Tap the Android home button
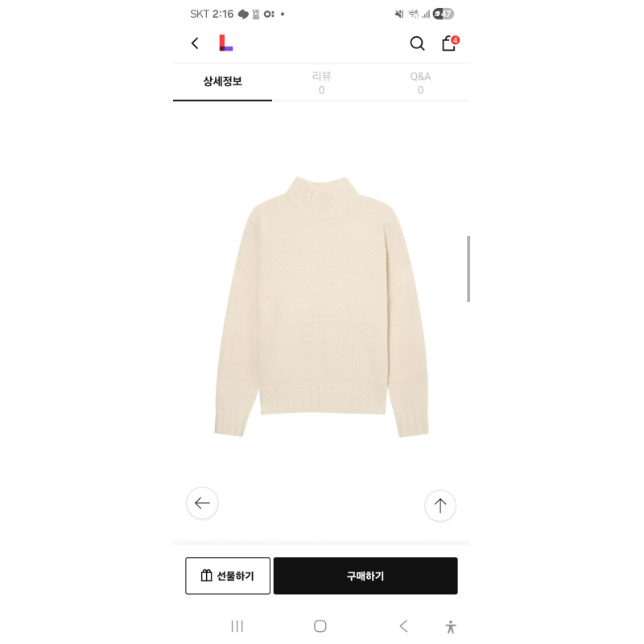644x644 pixels. click(320, 626)
